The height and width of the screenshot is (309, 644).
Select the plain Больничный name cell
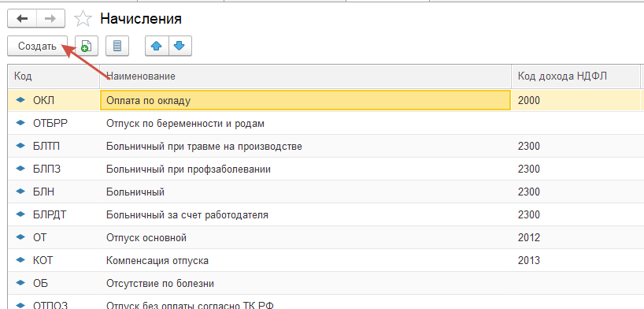click(305, 192)
